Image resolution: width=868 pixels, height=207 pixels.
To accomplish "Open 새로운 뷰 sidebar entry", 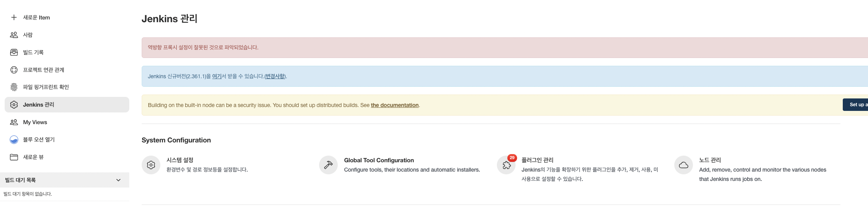I will pos(67,157).
